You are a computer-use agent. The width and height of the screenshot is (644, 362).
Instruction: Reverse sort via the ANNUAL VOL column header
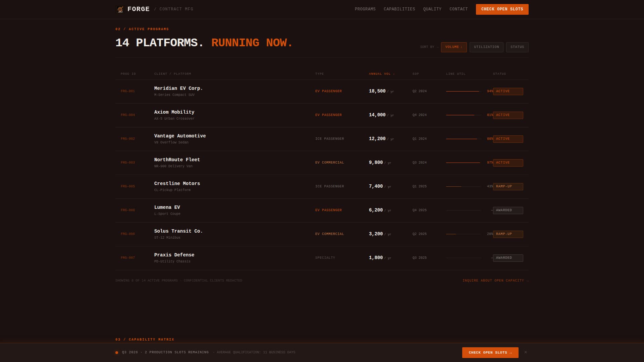[381, 74]
